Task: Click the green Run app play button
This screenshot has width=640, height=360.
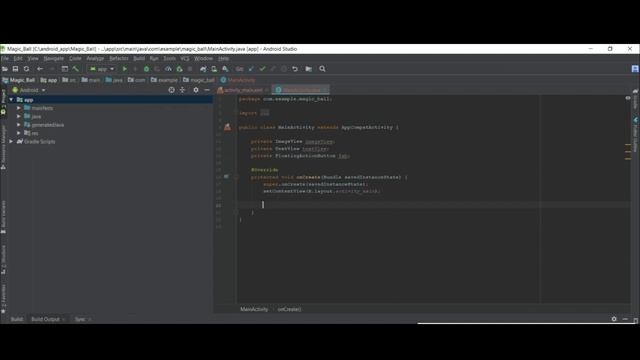Action: point(125,69)
